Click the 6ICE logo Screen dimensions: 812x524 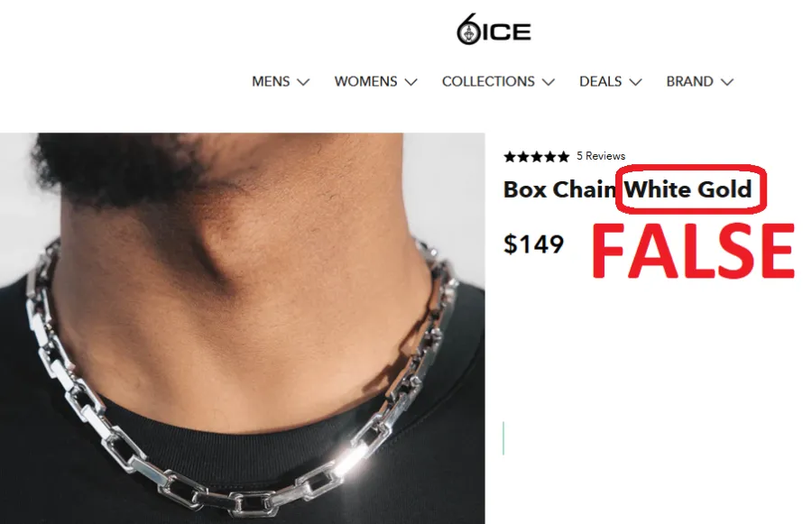(494, 30)
